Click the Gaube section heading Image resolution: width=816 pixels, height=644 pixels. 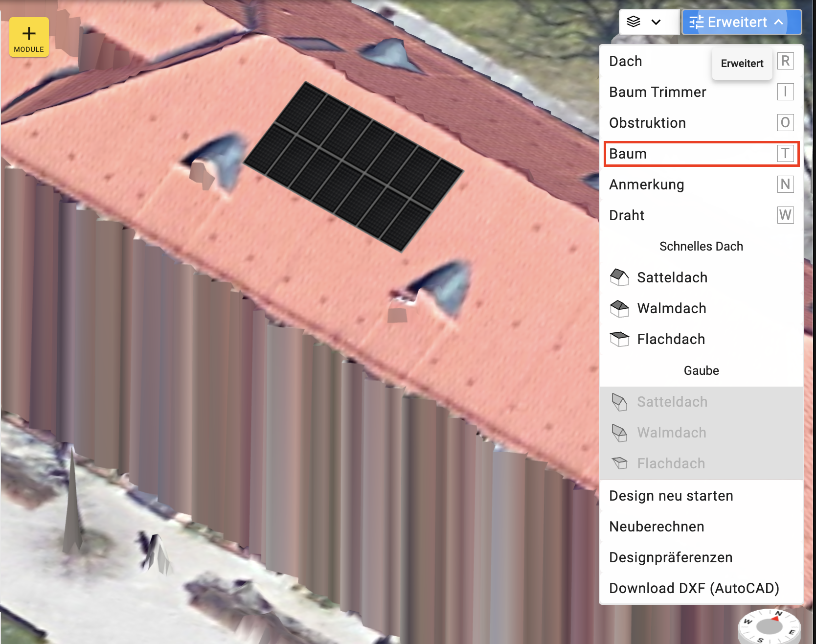pos(701,370)
